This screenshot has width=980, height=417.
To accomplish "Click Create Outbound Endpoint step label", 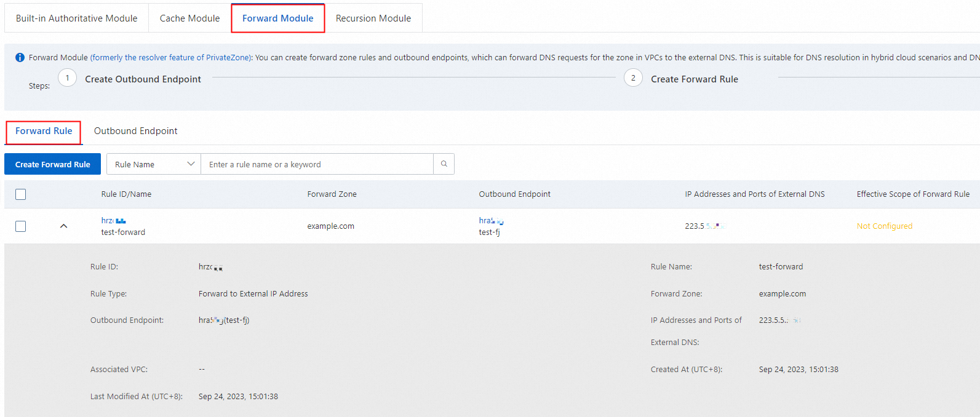I will coord(143,79).
